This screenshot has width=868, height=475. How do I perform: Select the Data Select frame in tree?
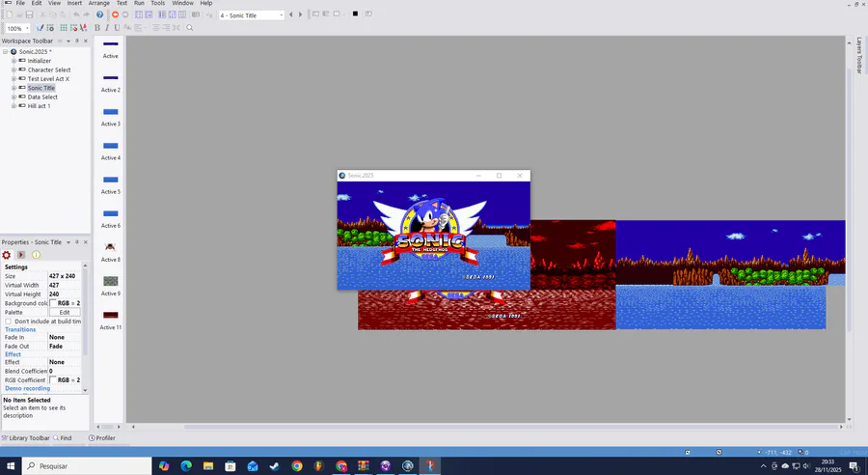pos(42,97)
